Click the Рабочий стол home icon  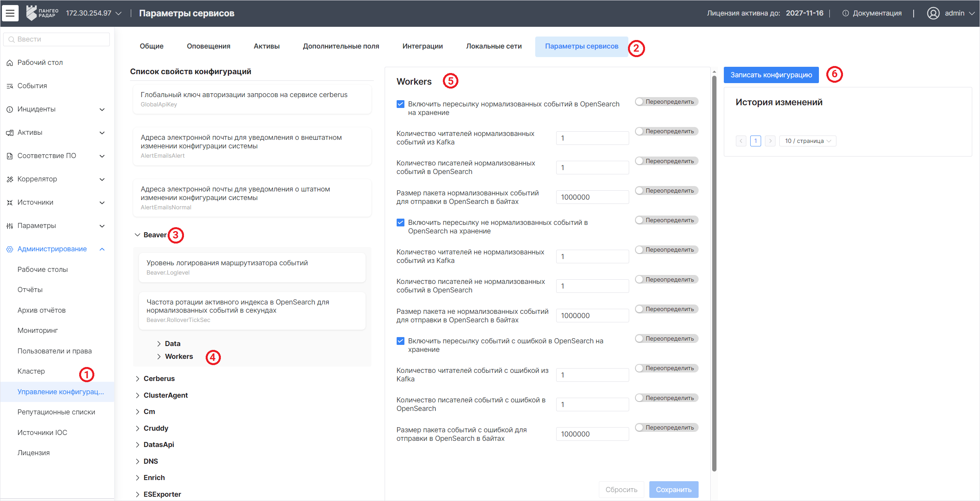[10, 63]
